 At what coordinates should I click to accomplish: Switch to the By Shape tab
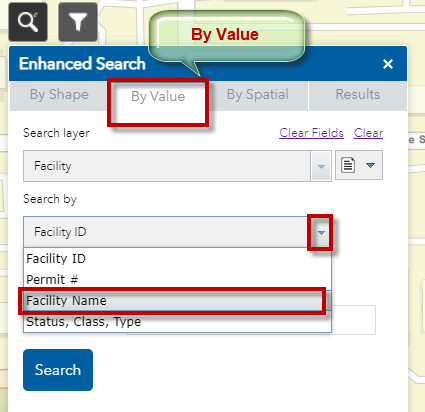coord(59,95)
